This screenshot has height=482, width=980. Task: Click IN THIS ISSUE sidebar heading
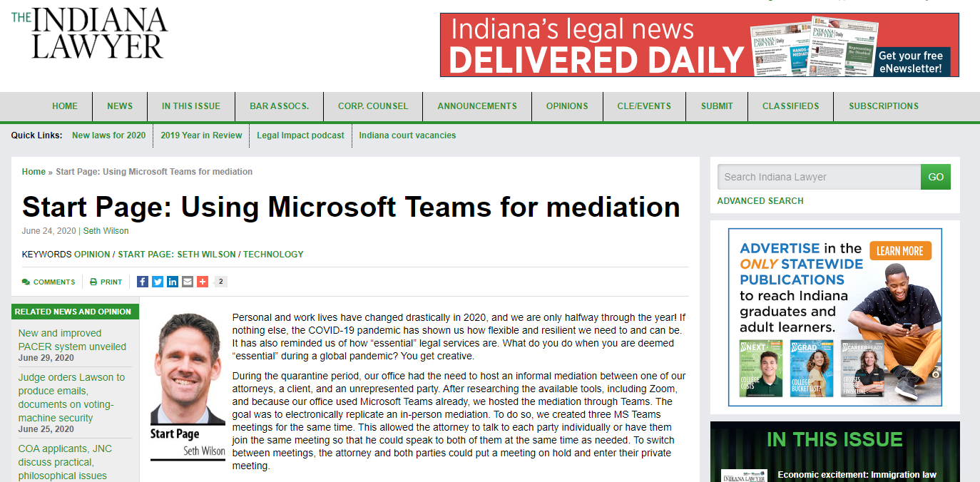pos(835,439)
